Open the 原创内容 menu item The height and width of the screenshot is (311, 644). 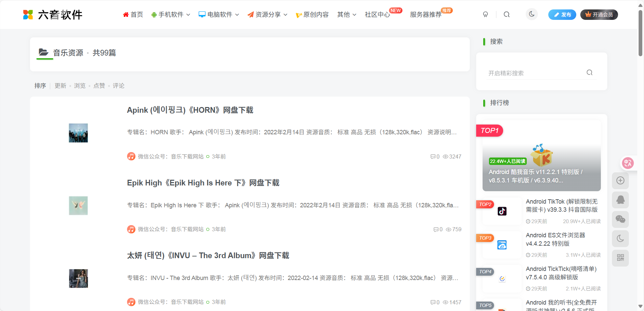click(312, 14)
